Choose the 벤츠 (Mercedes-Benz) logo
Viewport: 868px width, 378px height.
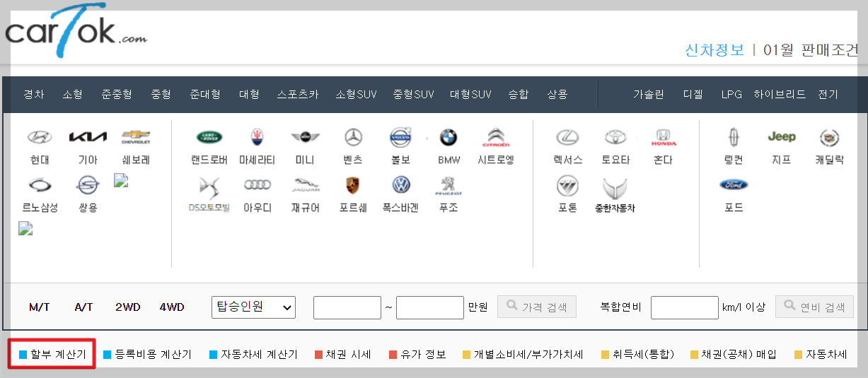point(353,137)
